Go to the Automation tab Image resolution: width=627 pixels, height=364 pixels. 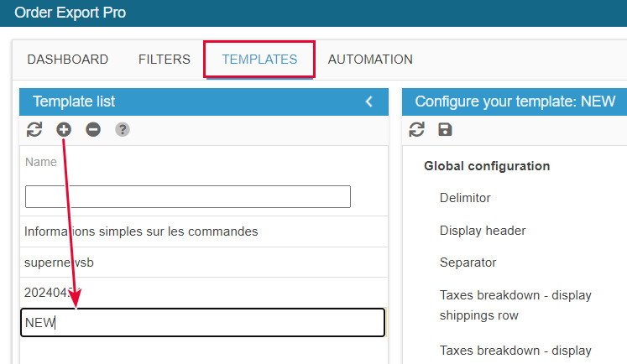(370, 60)
